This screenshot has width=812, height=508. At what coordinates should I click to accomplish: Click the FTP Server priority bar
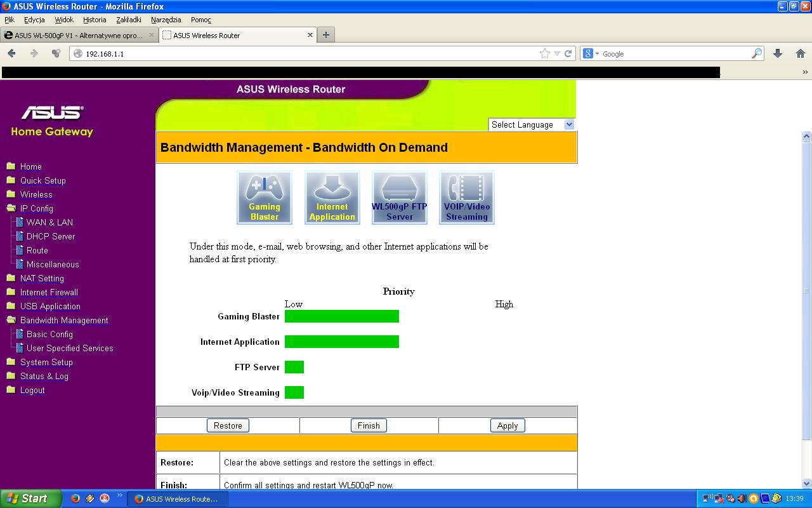click(x=294, y=367)
